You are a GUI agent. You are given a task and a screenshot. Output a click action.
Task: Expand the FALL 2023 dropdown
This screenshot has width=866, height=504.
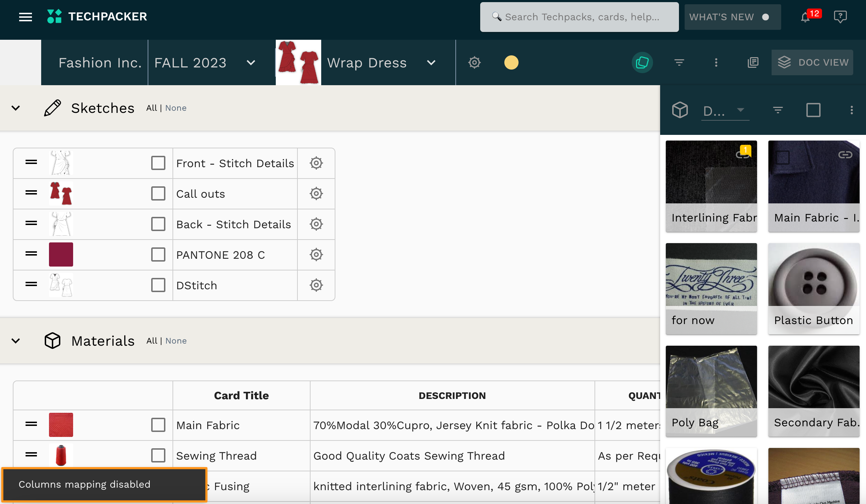tap(251, 63)
